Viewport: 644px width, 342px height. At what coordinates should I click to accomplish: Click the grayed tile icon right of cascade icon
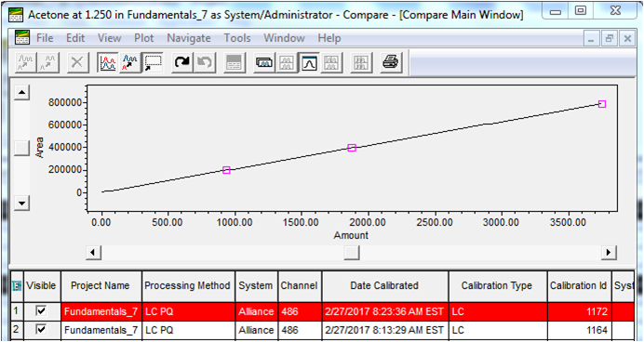click(287, 63)
